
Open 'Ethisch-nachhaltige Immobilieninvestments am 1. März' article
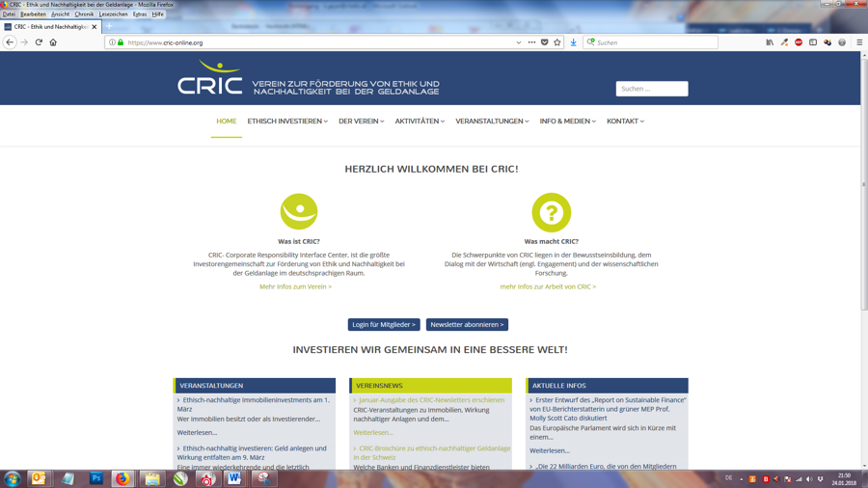click(x=254, y=404)
